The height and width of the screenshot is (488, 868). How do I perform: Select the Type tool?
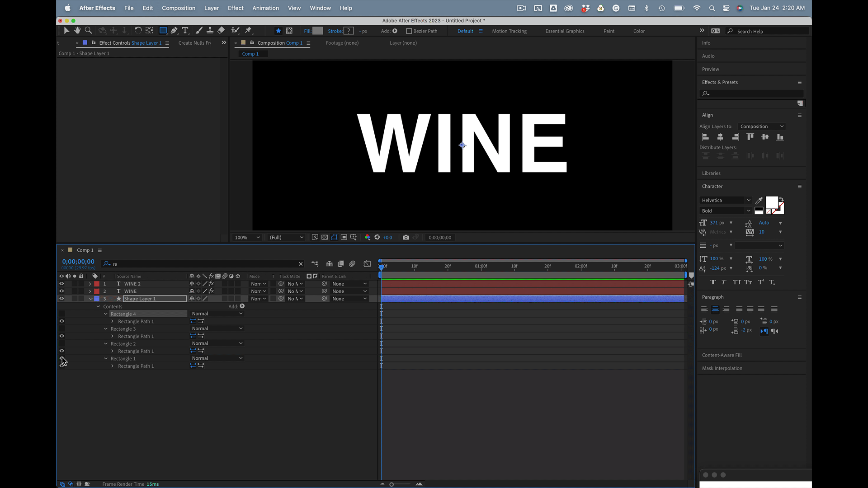(185, 30)
